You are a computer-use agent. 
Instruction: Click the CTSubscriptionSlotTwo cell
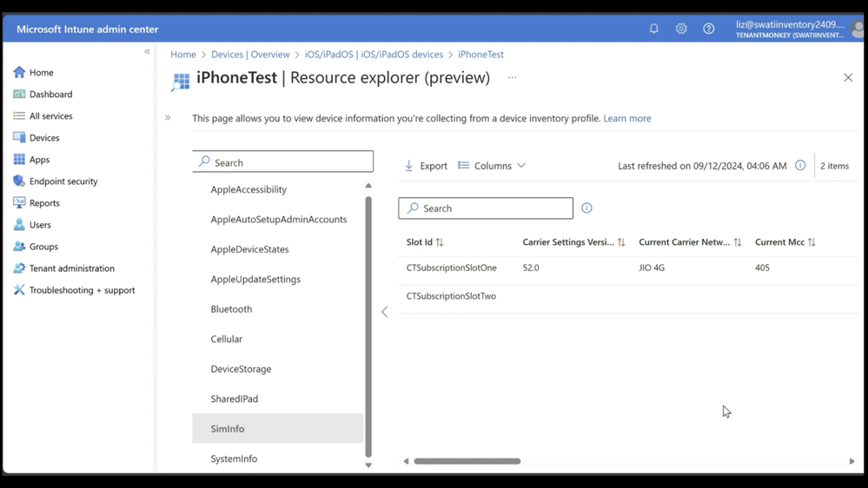point(451,296)
